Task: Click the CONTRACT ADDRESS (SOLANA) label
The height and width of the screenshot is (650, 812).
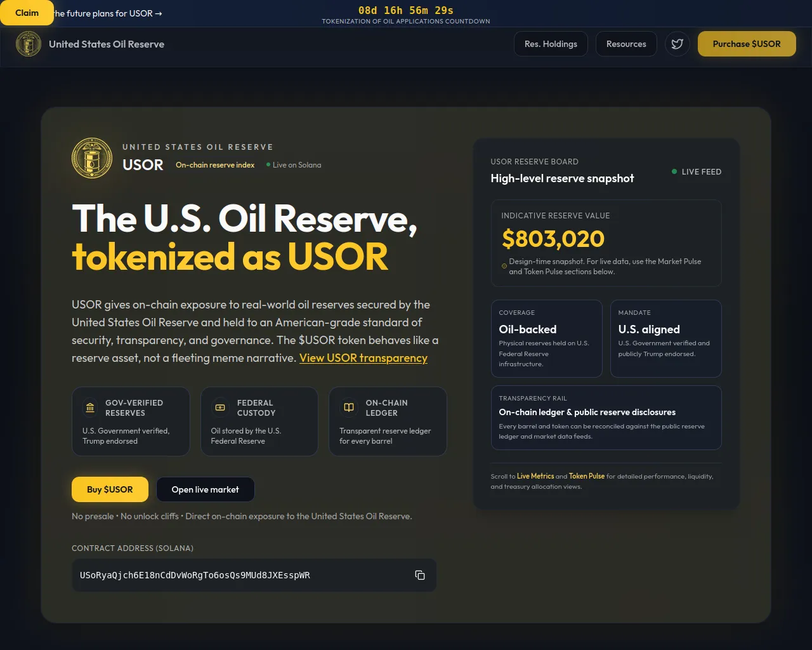Action: tap(133, 548)
